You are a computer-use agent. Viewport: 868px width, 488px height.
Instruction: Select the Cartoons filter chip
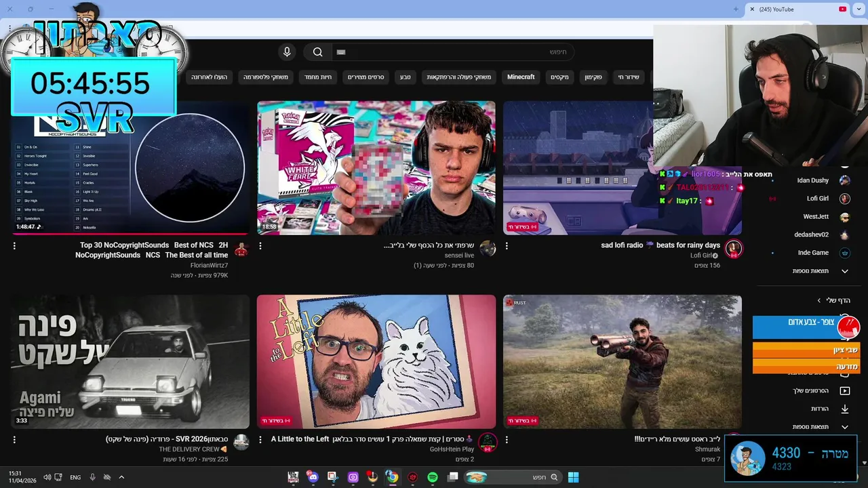tap(366, 77)
